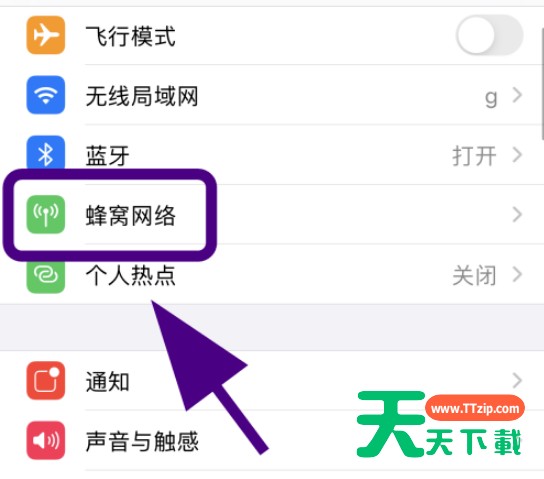Click the 关闭 status of hotspot
This screenshot has width=544, height=479.
[x=474, y=276]
